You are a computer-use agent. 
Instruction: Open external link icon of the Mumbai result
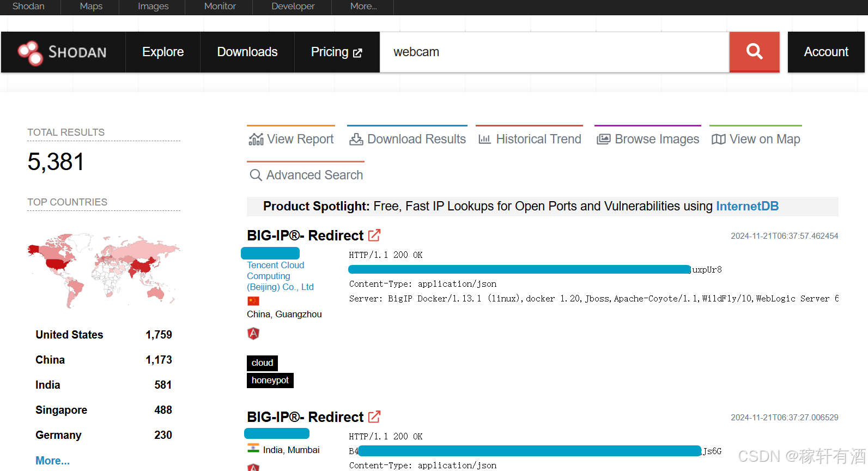[x=374, y=416]
